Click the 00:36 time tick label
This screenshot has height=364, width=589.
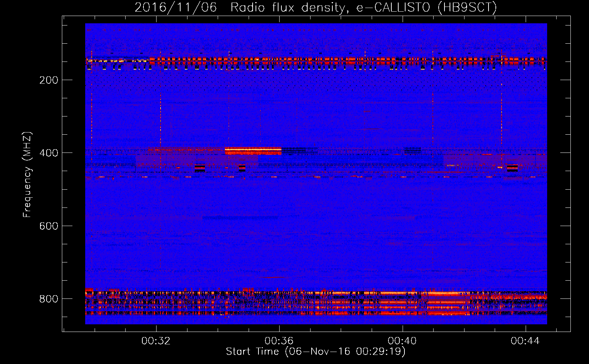[x=279, y=341]
